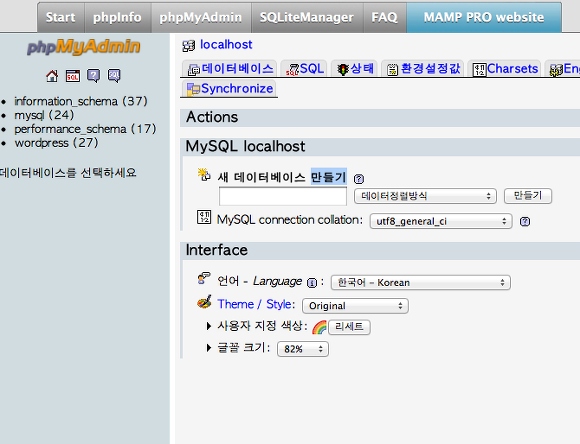
Task: Open the performance_schema database
Action: point(85,129)
